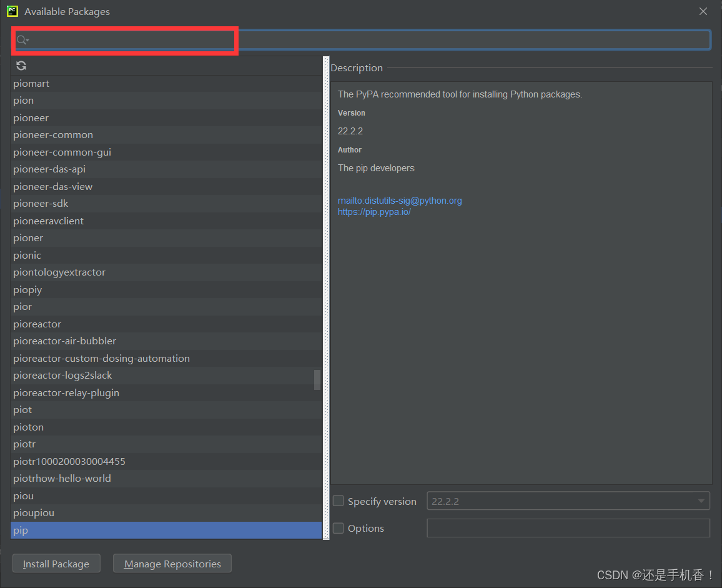Screen dimensions: 722x588
Task: Enable the Options checkbox
Action: coord(339,528)
